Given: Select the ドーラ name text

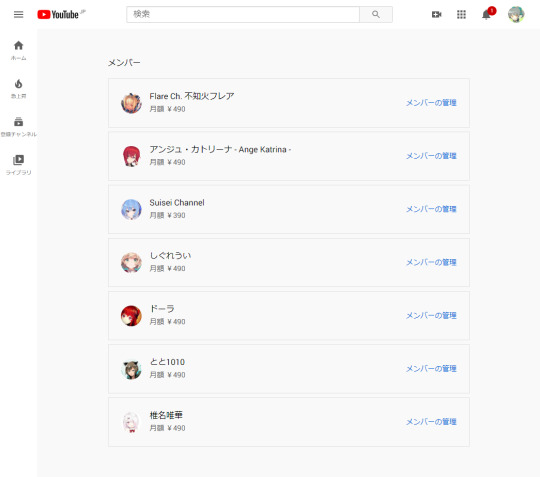Looking at the screenshot, I should click(162, 309).
